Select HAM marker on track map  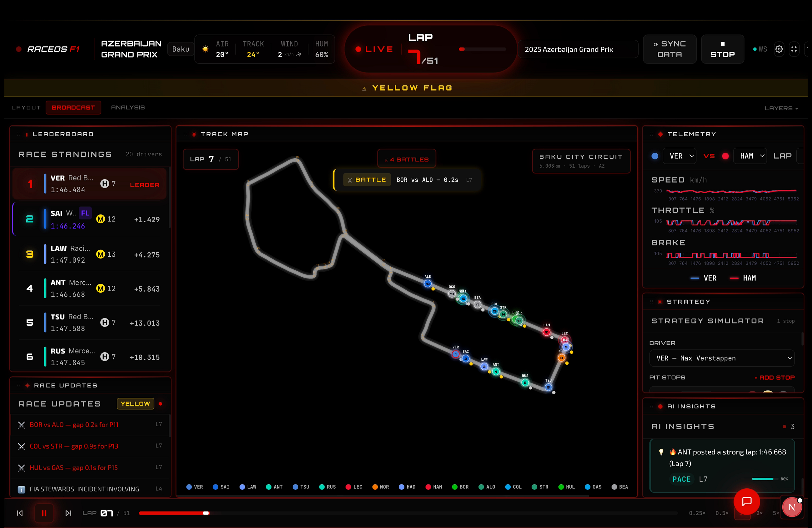point(547,332)
